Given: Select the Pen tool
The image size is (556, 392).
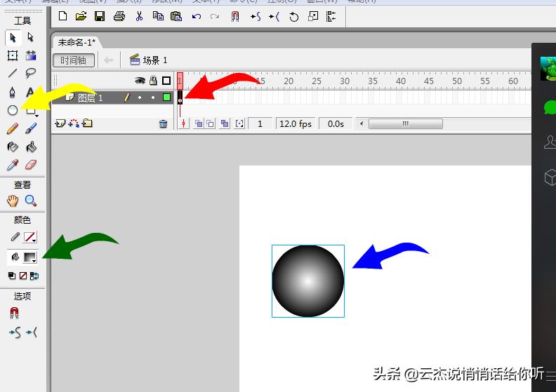Looking at the screenshot, I should tap(13, 92).
